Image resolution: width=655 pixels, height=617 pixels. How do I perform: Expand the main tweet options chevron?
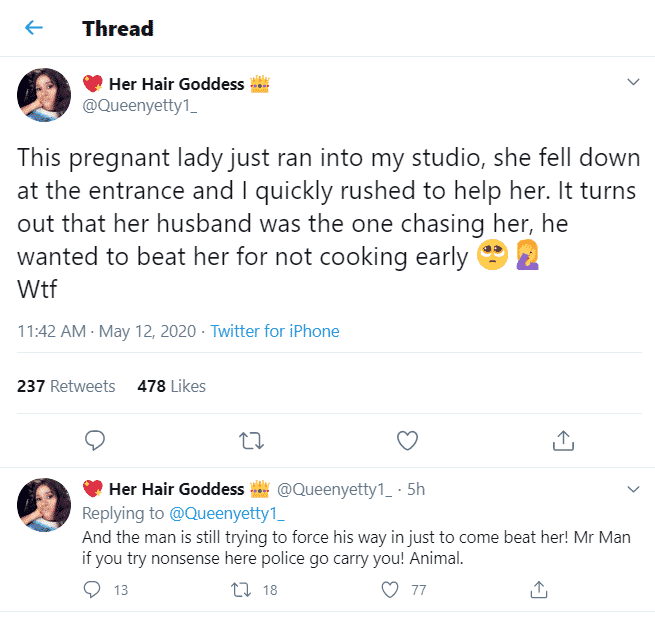click(632, 82)
